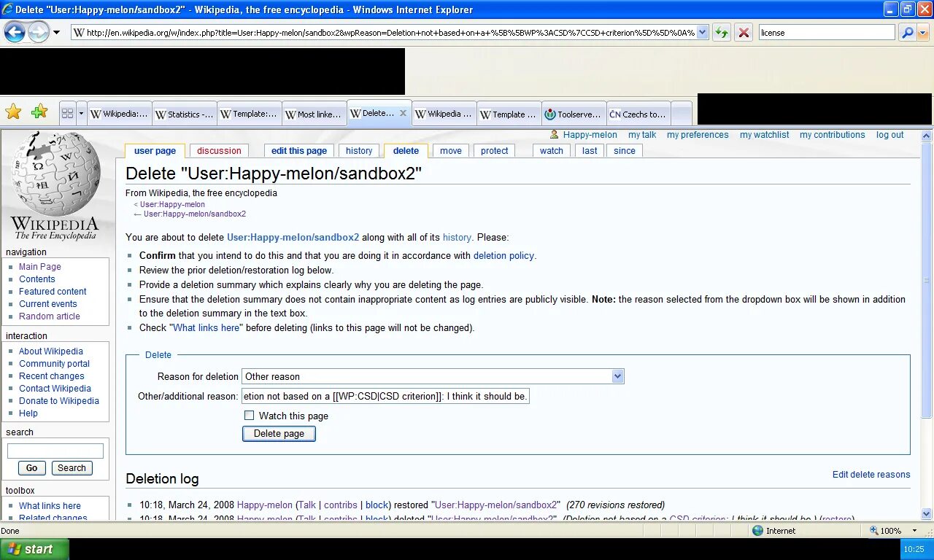
Task: Select the 'edit this page' wiki tab
Action: (299, 151)
